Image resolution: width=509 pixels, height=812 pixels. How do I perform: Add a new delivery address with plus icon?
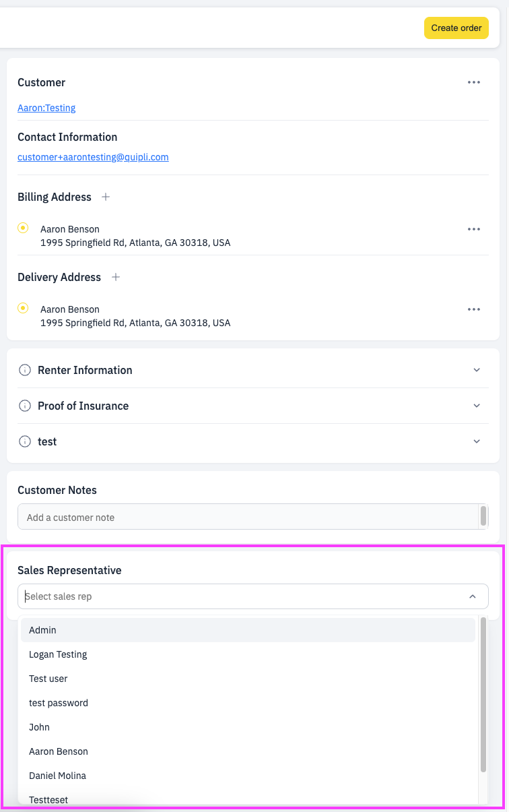click(115, 277)
